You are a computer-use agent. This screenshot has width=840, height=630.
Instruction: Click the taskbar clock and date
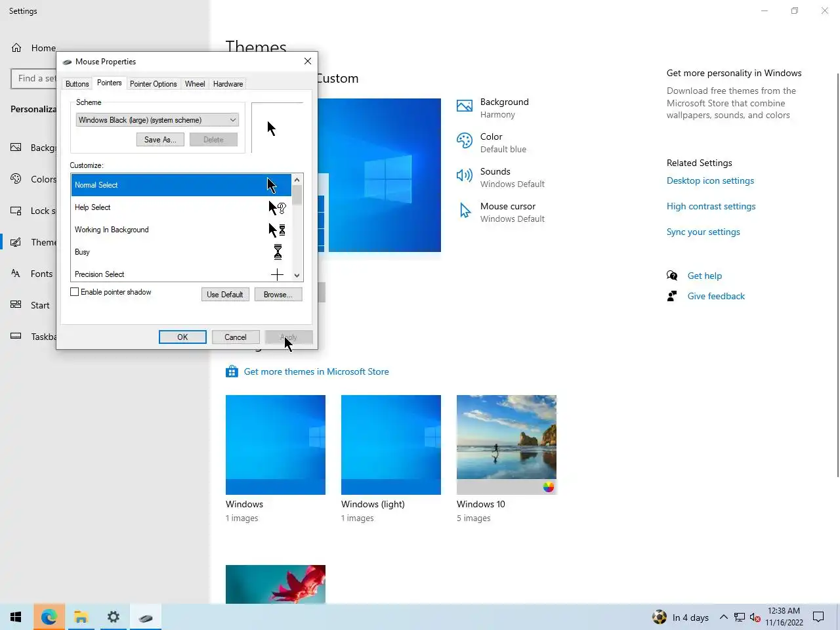tap(784, 617)
